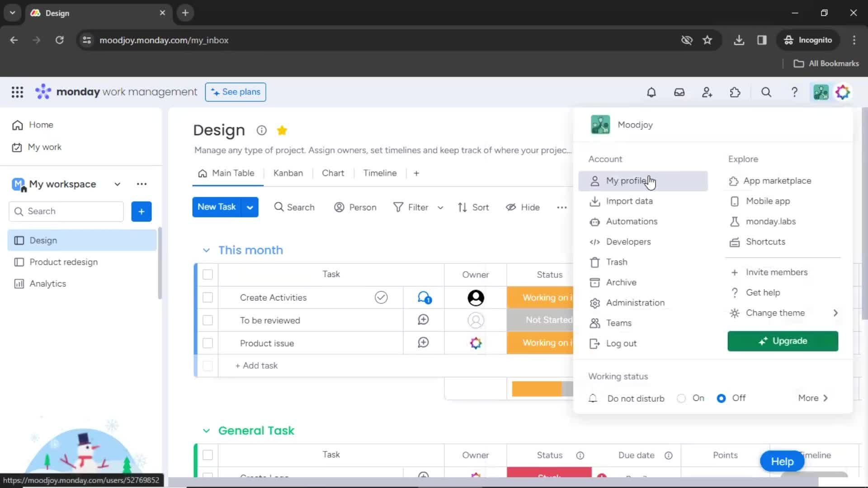This screenshot has height=488, width=868.
Task: Select the Off radio button for working status
Action: 721,398
